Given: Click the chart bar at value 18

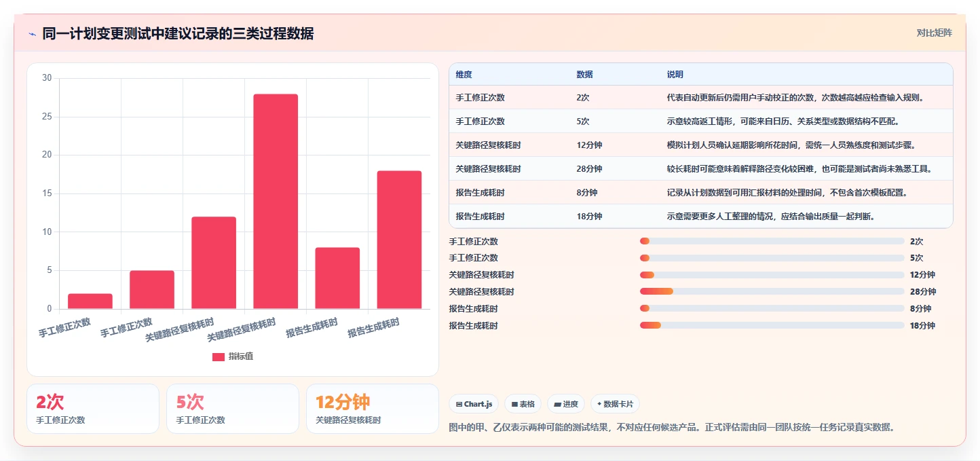Looking at the screenshot, I should point(399,240).
